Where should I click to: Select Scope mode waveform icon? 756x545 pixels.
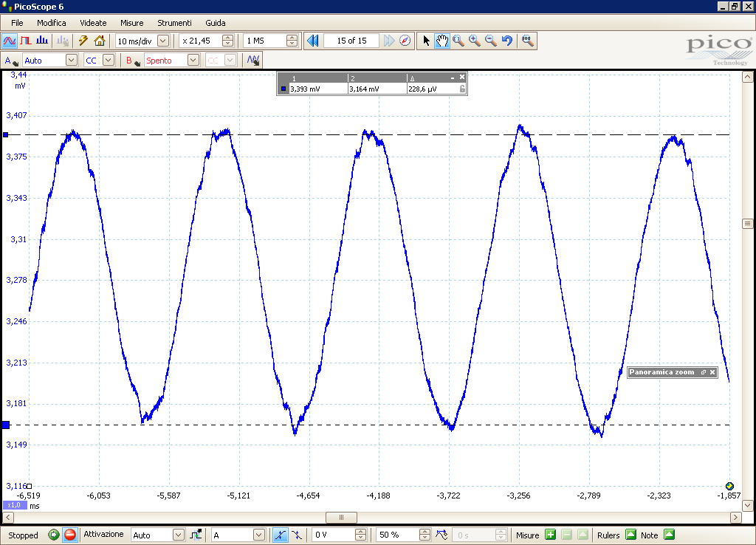tap(10, 41)
